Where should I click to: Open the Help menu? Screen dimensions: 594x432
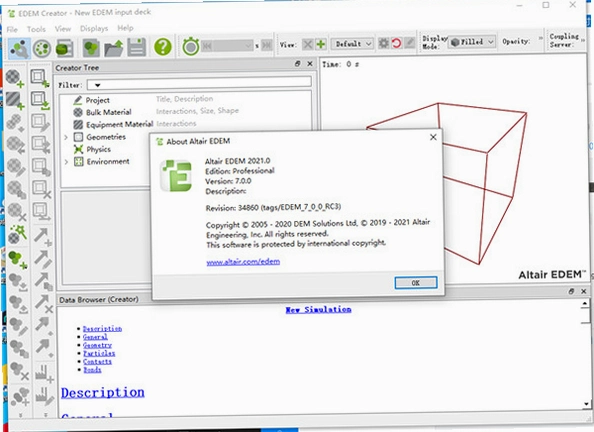(x=125, y=28)
